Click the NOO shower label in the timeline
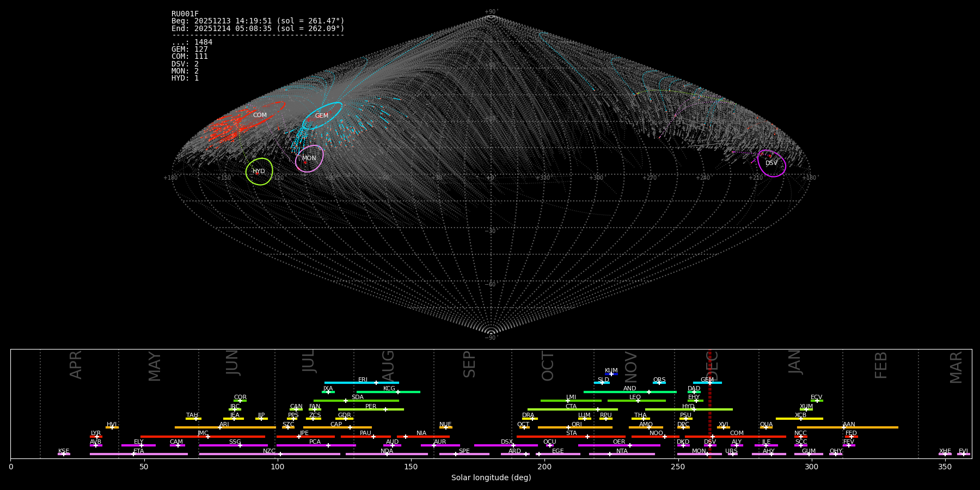 coord(656,433)
